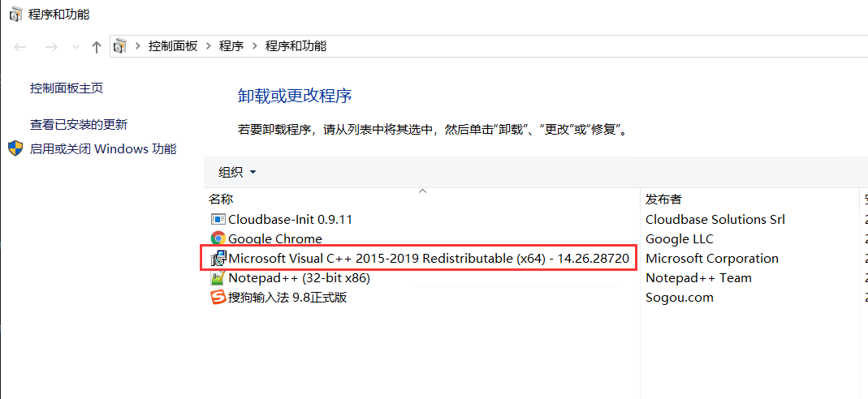Click the Cloudbase-Init program icon
This screenshot has height=399, width=868.
pyautogui.click(x=218, y=220)
